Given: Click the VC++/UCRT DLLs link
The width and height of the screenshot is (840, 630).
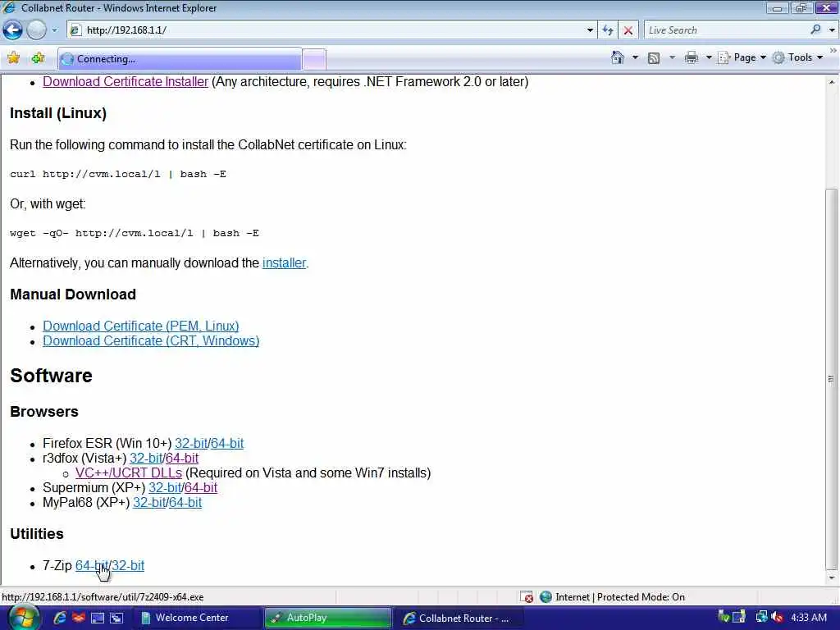Looking at the screenshot, I should (129, 473).
